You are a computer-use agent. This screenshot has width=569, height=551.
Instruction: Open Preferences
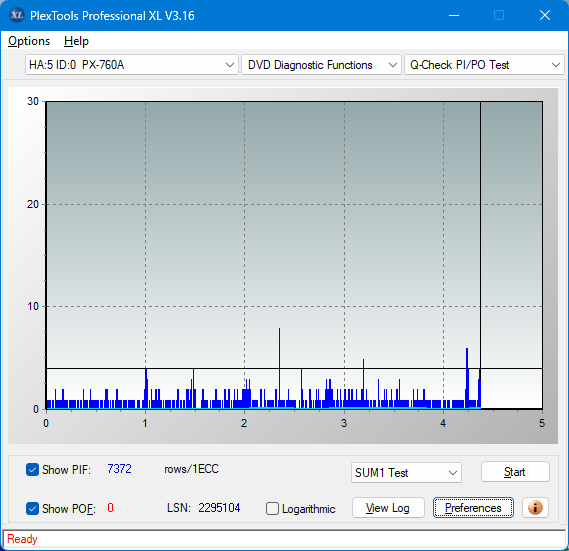click(473, 508)
